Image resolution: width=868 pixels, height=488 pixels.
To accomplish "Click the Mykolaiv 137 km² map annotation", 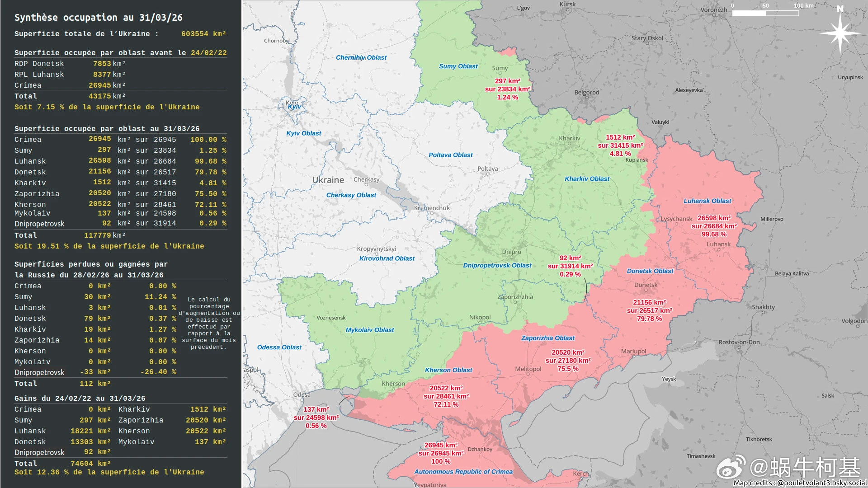I will pyautogui.click(x=316, y=418).
